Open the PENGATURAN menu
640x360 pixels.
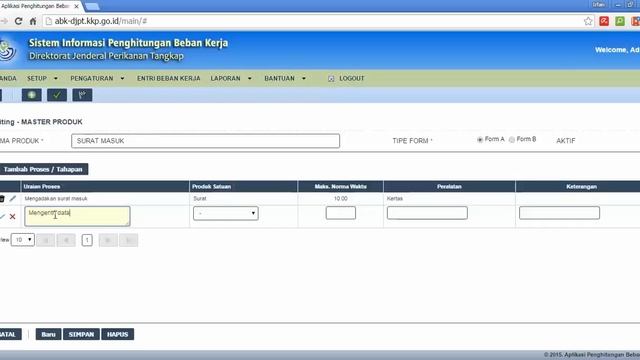pyautogui.click(x=92, y=78)
